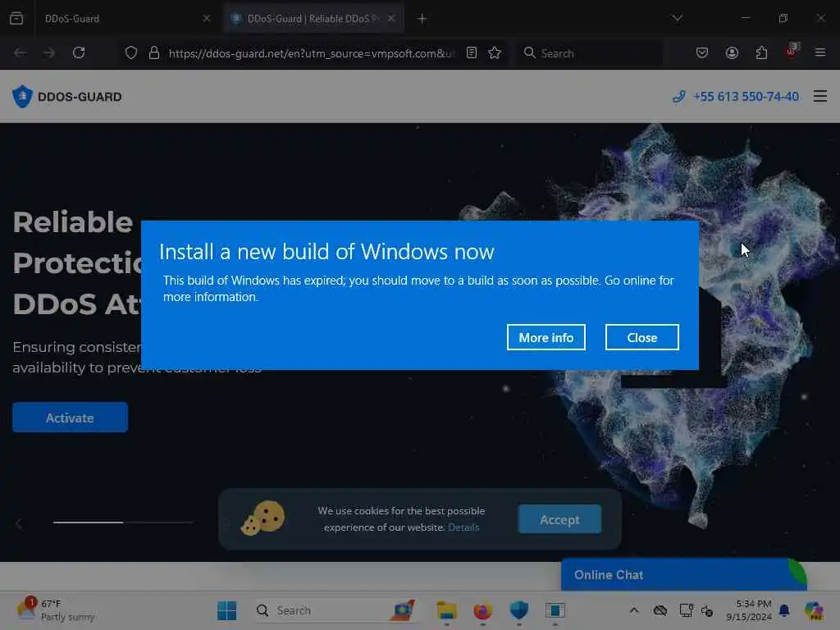Open cookie policy Details link
Screen dimensions: 840x630
click(x=463, y=527)
